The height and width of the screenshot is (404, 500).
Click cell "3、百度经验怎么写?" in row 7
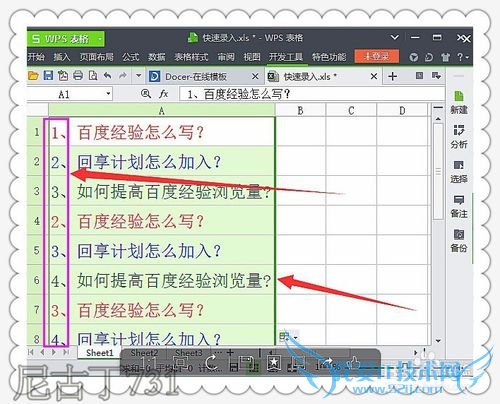(162, 309)
